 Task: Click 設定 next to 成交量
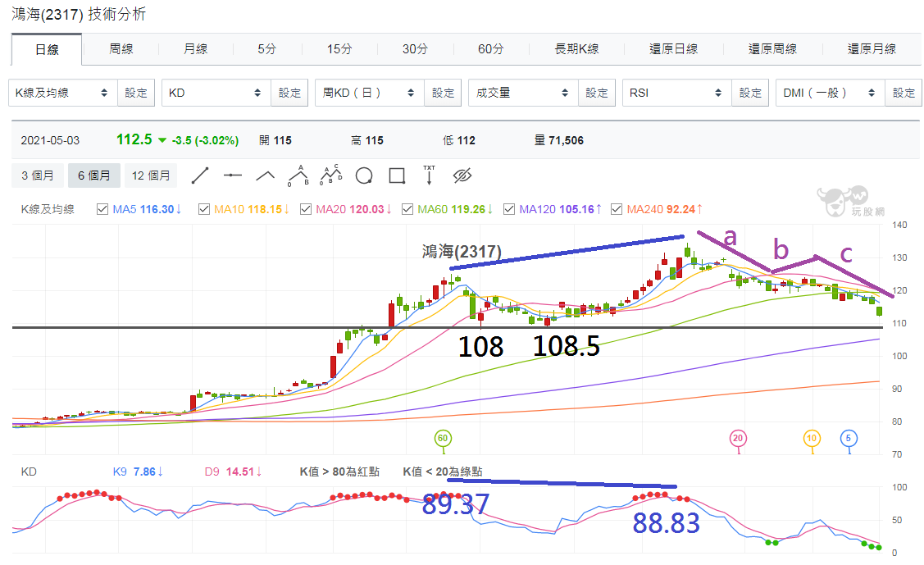(x=596, y=93)
